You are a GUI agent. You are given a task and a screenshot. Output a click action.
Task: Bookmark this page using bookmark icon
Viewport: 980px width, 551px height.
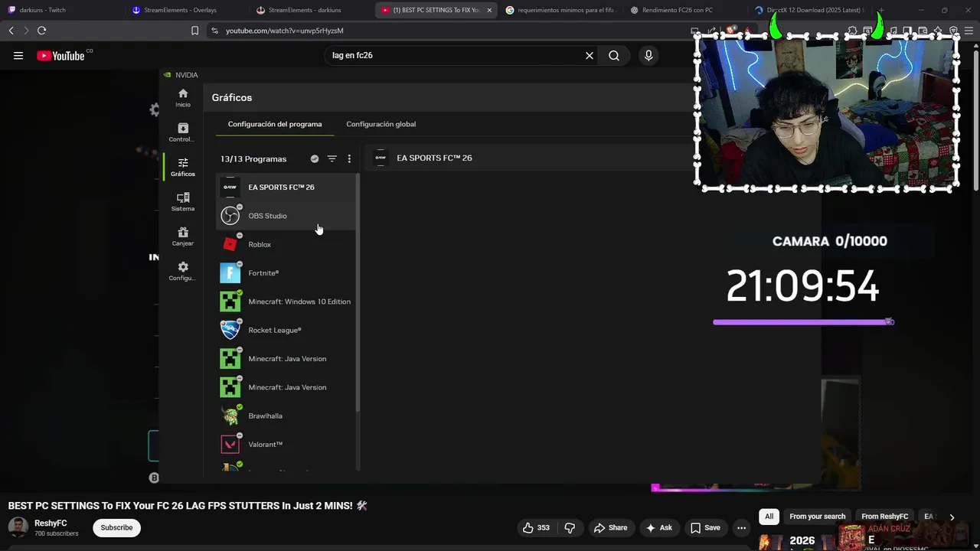click(194, 31)
